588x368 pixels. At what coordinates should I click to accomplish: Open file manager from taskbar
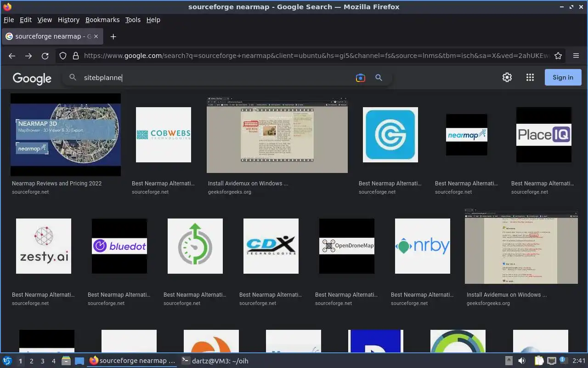tap(66, 361)
